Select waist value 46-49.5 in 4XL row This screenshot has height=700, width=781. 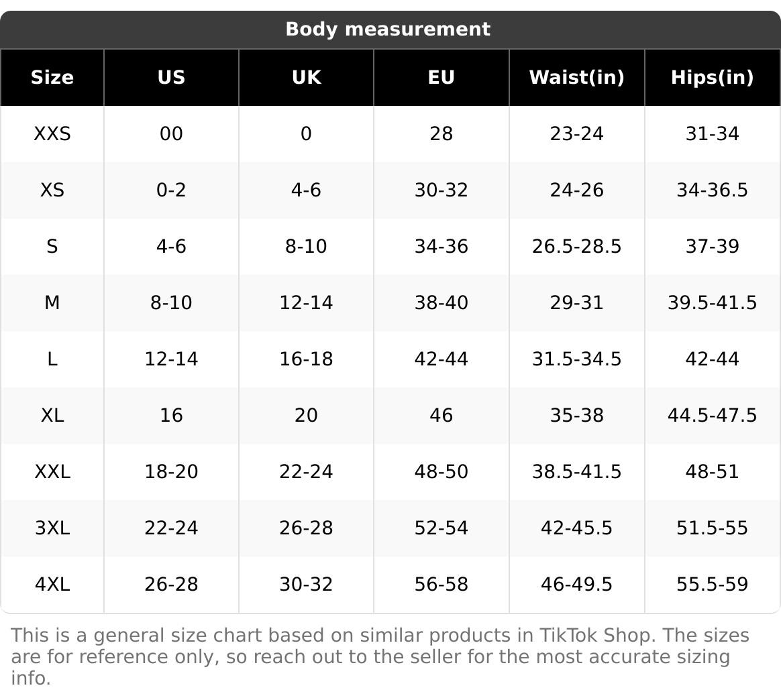[x=576, y=585]
